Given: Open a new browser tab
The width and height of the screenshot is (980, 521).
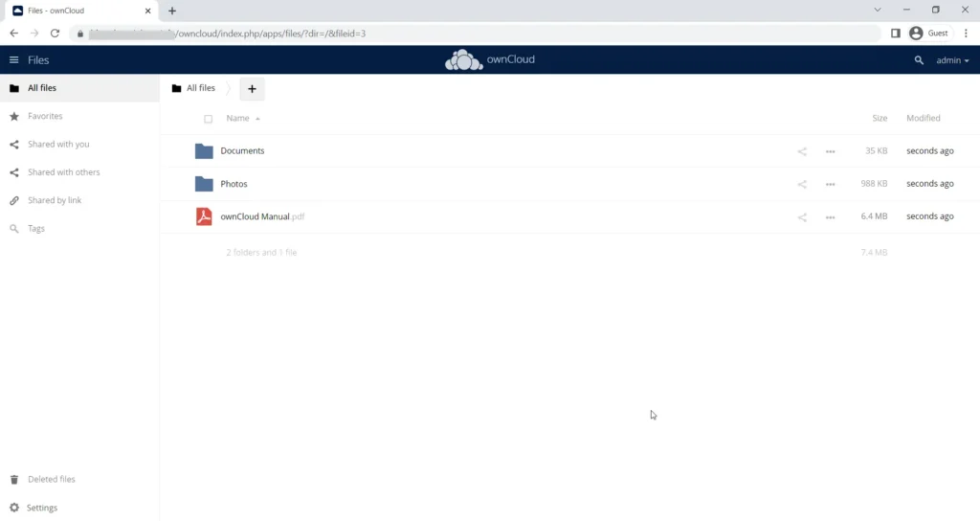Looking at the screenshot, I should click(x=172, y=11).
